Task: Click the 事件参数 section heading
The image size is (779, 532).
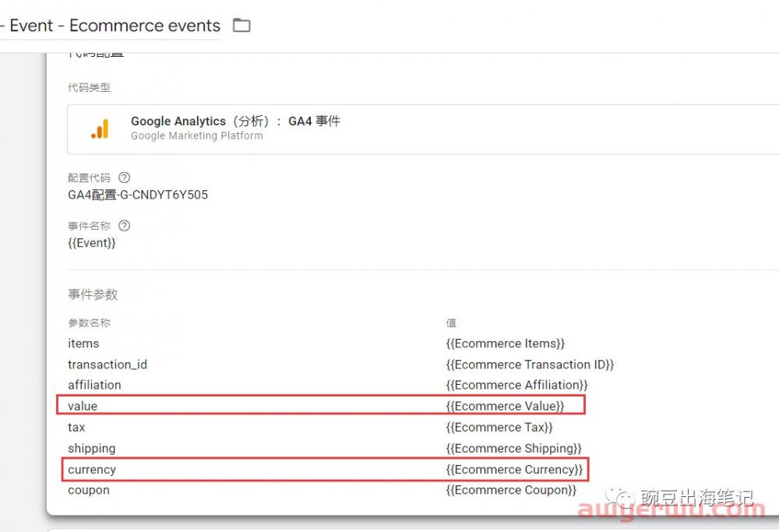Action: point(93,294)
